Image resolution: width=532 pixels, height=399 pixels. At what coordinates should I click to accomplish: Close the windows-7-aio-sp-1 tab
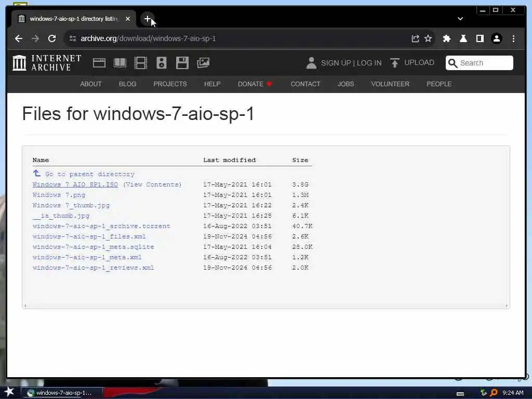coord(128,19)
